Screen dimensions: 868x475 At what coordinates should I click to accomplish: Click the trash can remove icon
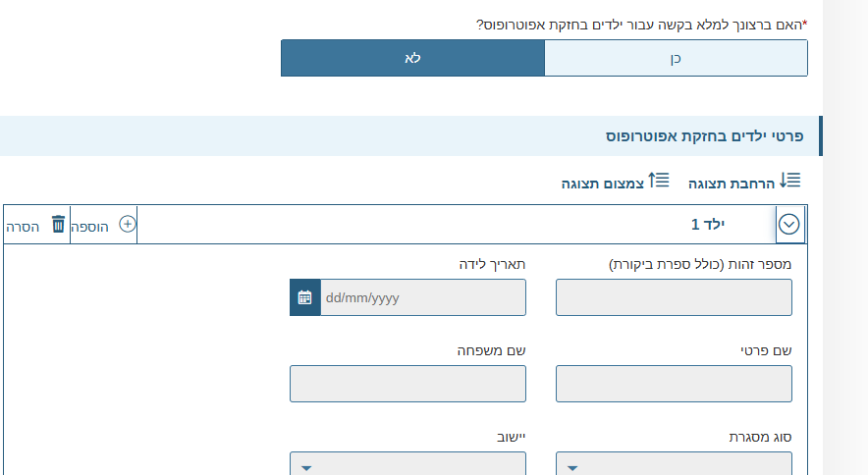tap(58, 224)
